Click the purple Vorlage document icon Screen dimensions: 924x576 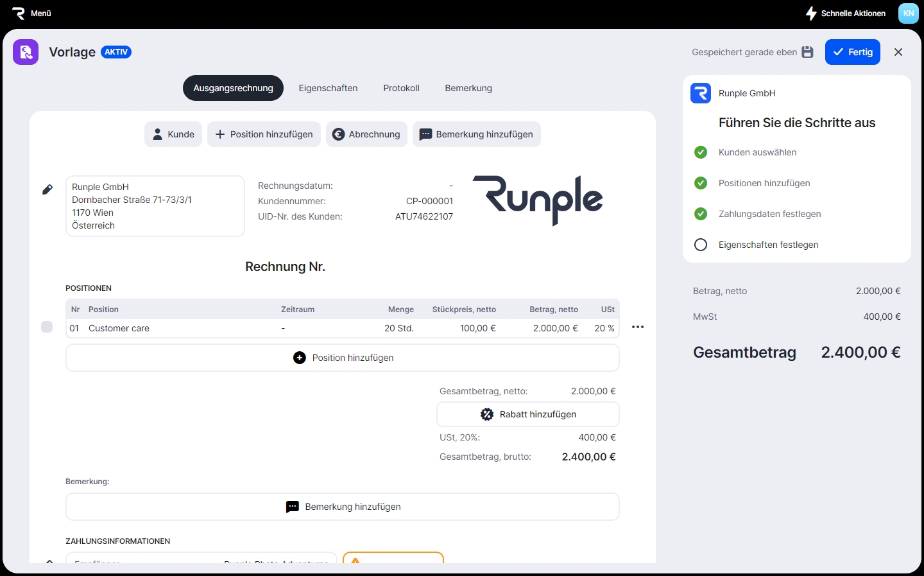(26, 52)
